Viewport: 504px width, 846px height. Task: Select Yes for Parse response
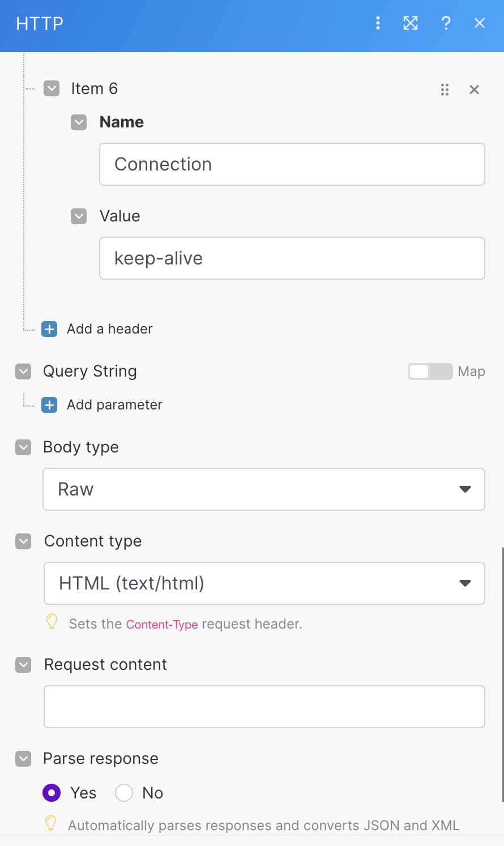[x=52, y=793]
